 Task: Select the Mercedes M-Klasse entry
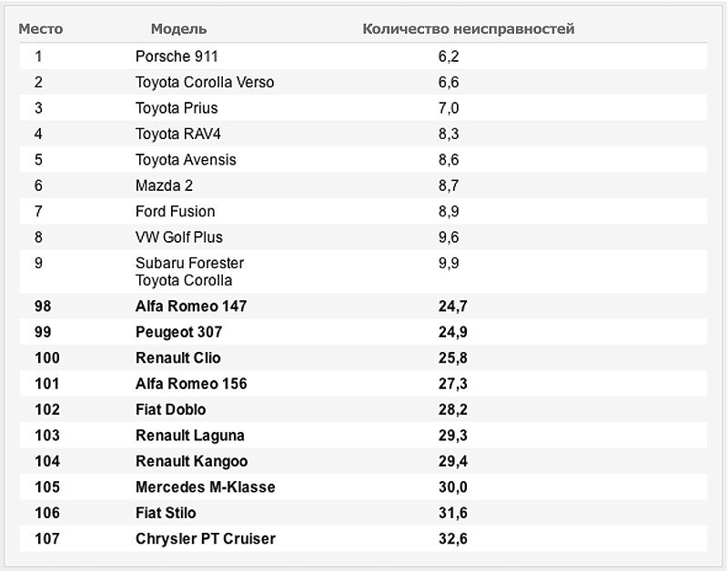[x=206, y=487]
